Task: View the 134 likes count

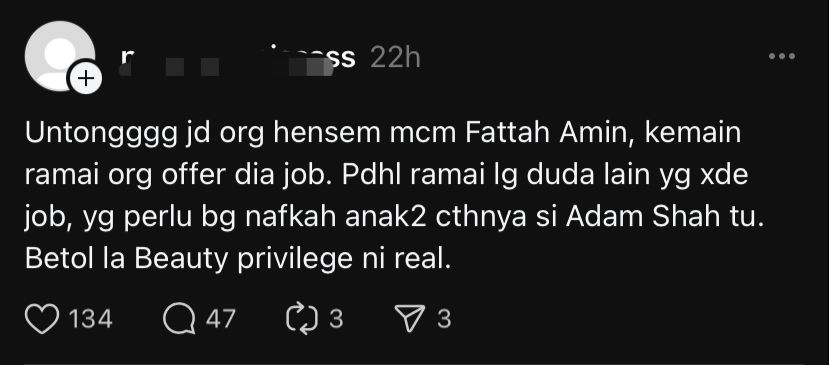Action: pyautogui.click(x=91, y=320)
